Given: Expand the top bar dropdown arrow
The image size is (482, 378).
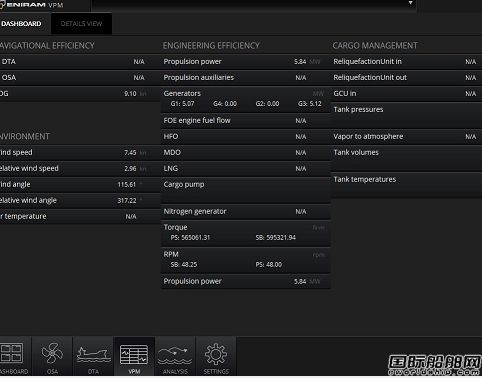Looking at the screenshot, I should (x=410, y=3).
